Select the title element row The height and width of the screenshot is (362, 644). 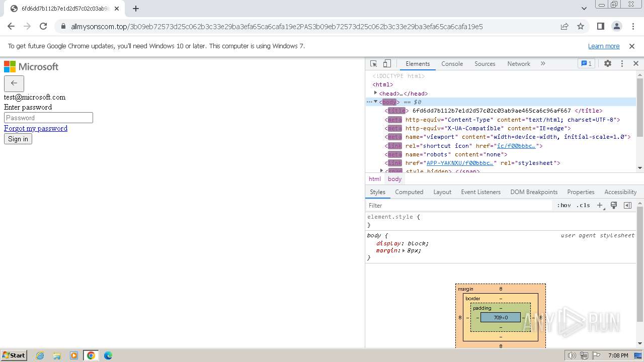point(501,111)
